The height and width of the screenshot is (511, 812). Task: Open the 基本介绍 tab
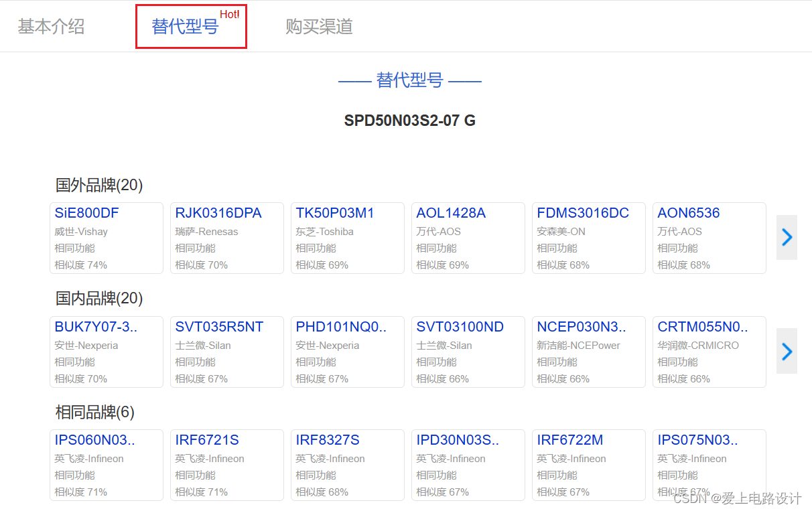51,27
